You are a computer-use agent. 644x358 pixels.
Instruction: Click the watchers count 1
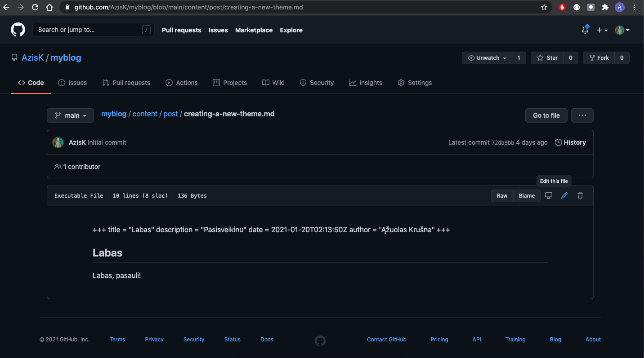[x=519, y=58]
